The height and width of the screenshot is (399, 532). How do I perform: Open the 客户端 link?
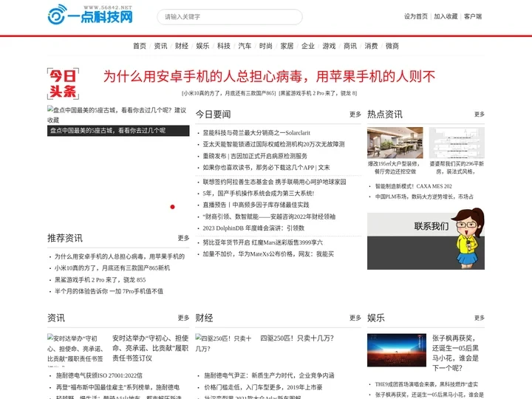pos(473,16)
